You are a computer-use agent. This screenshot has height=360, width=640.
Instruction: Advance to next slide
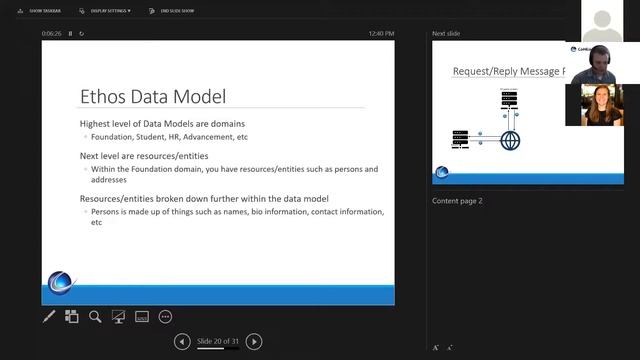(254, 342)
